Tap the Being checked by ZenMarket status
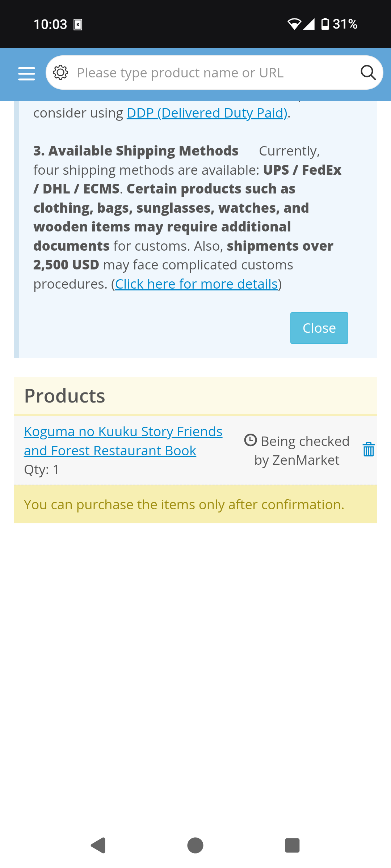 [x=300, y=451]
